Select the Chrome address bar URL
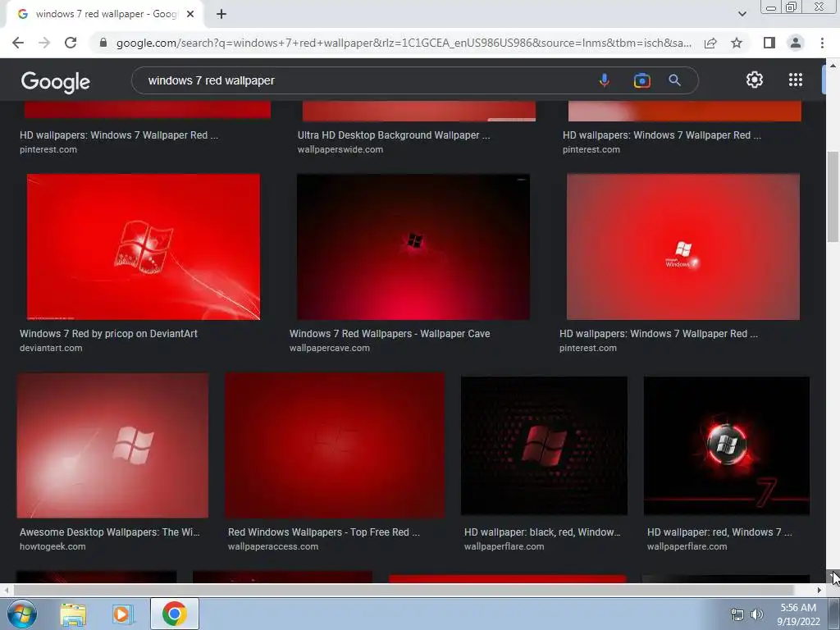 [404, 43]
